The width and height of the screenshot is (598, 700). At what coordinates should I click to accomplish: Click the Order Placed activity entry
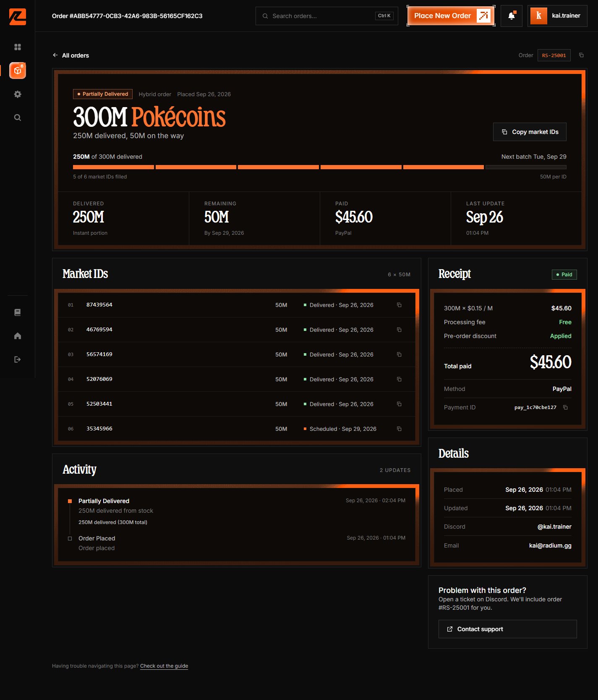pyautogui.click(x=237, y=543)
